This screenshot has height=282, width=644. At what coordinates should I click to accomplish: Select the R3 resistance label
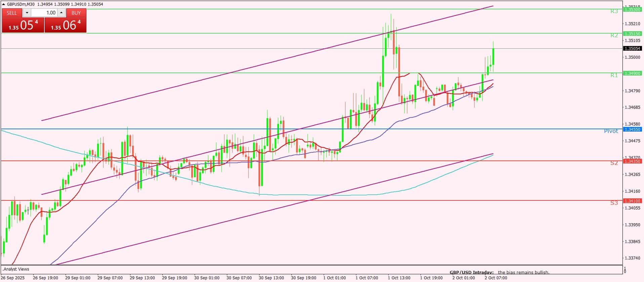coord(614,11)
